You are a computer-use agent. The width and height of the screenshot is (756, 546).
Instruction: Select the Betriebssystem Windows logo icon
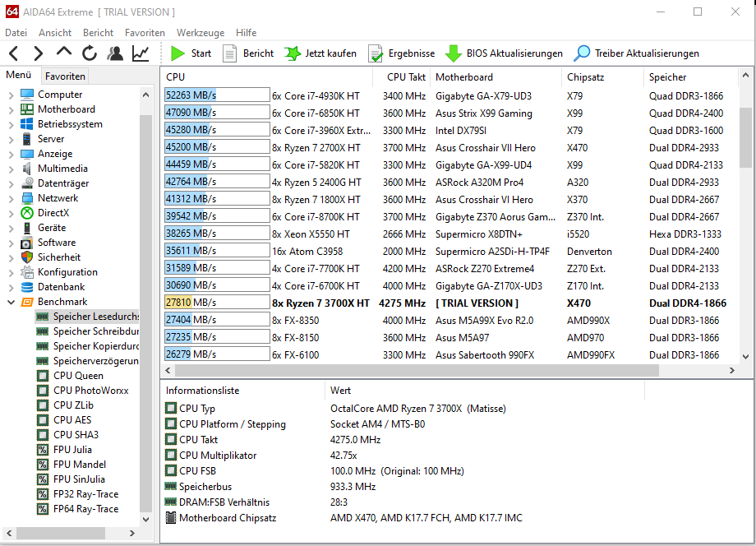[27, 124]
